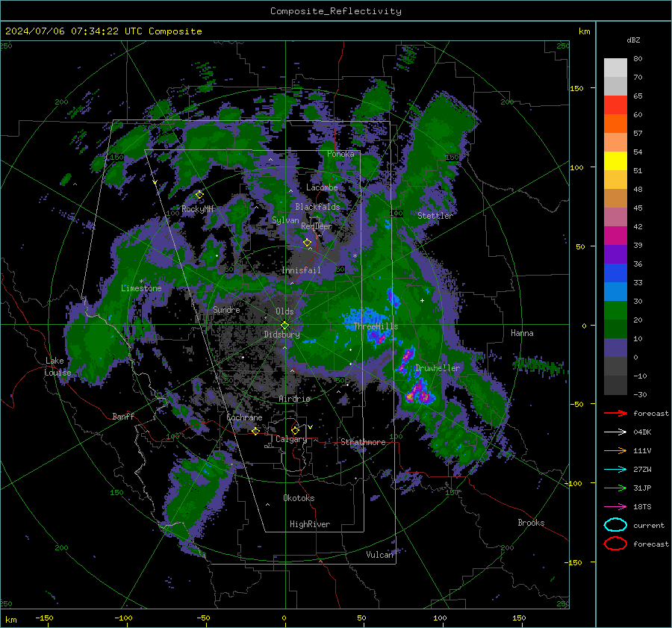Click the orange swatch between 60 and 57 dBZ
The width and height of the screenshot is (672, 628).
click(x=615, y=123)
